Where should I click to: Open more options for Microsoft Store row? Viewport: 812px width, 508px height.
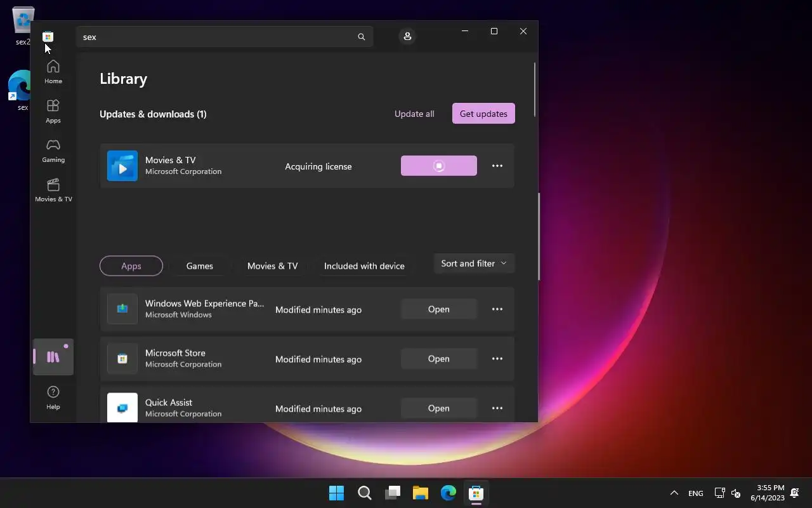[x=497, y=359]
